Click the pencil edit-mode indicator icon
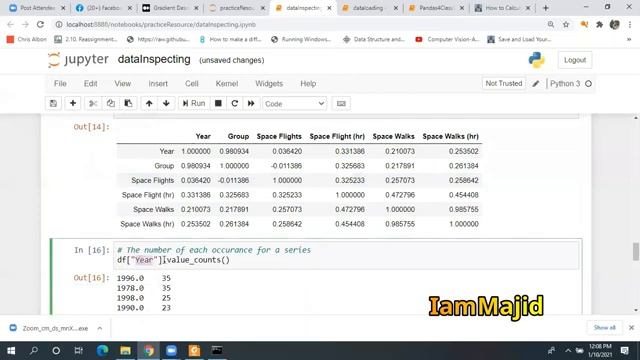The height and width of the screenshot is (360, 640). pyautogui.click(x=536, y=84)
